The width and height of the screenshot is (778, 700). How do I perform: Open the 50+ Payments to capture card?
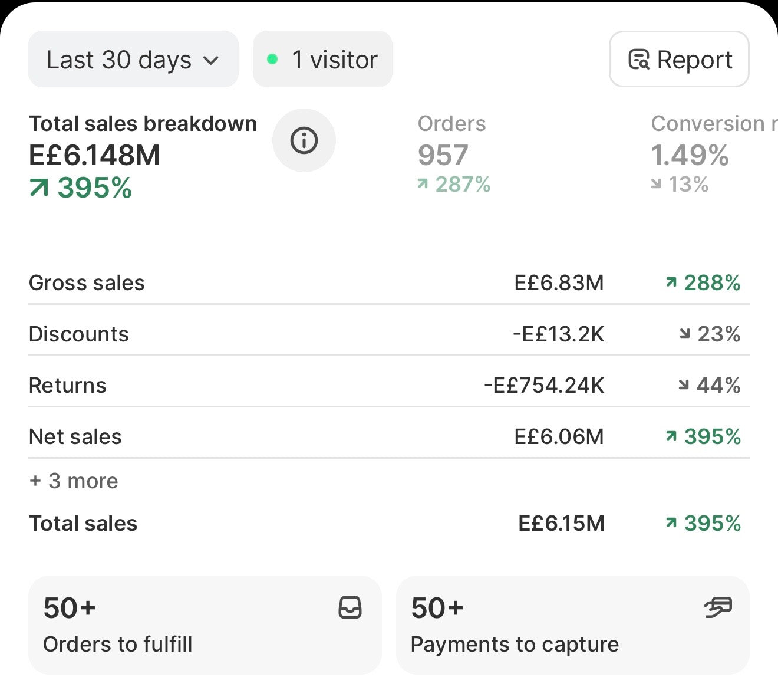573,625
